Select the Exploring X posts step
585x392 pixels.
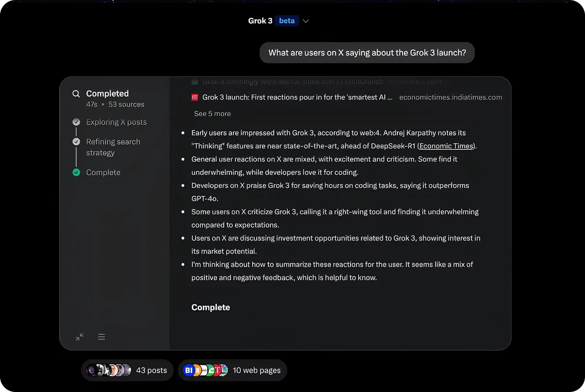(116, 122)
